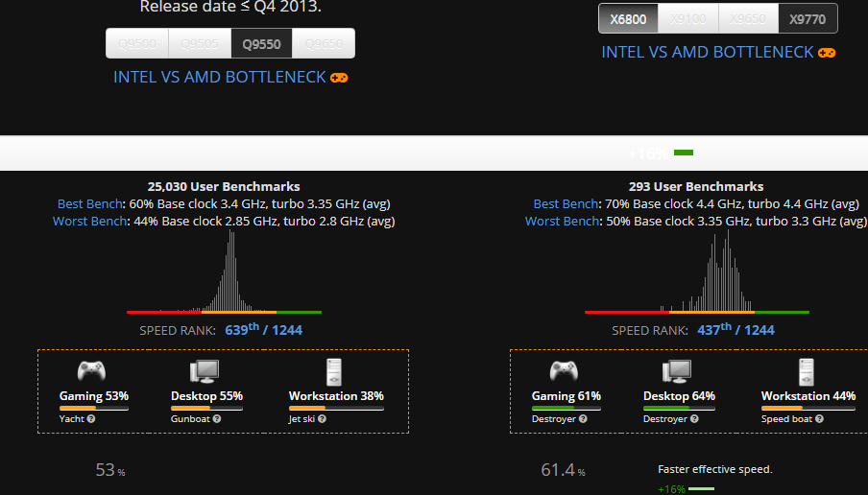The image size is (868, 495).
Task: Click gamepad icon beside left bottleneck link
Action: click(339, 78)
